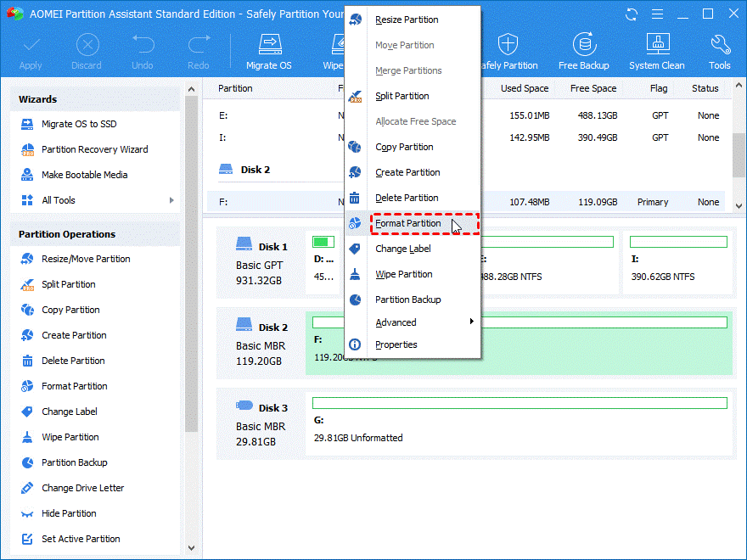Open the hamburger menu in title bar
Image resolution: width=747 pixels, height=560 pixels.
pos(656,14)
